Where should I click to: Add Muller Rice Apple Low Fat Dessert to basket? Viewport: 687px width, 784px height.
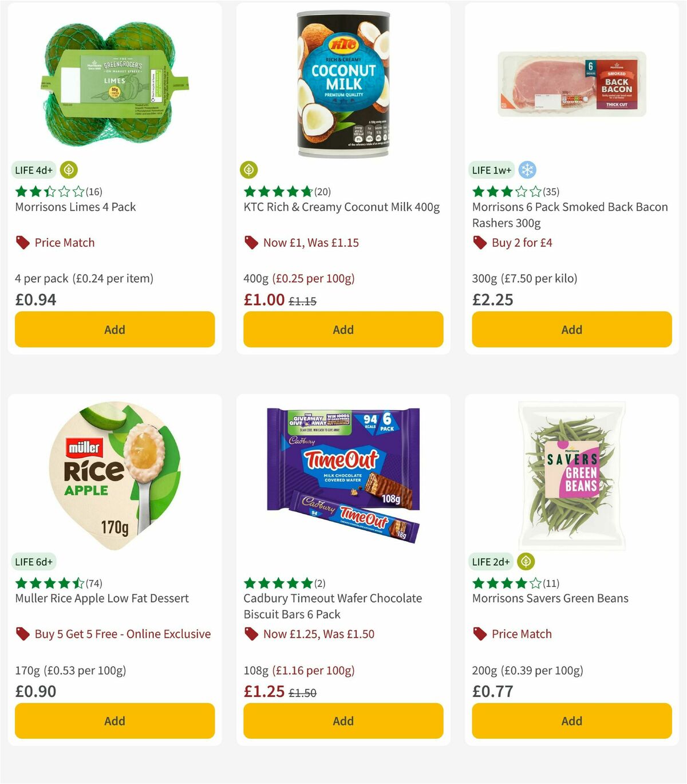click(114, 720)
